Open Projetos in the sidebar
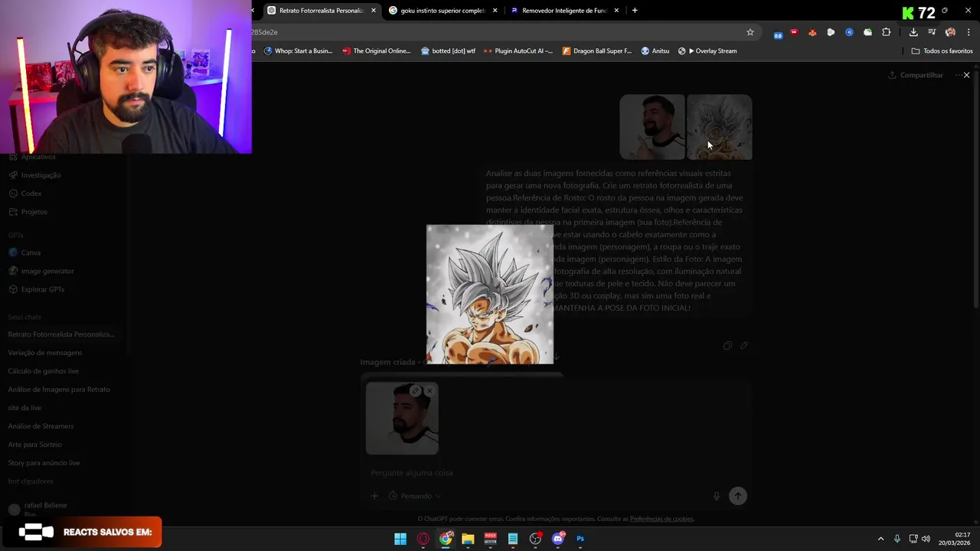Viewport: 980px width, 551px height. pyautogui.click(x=34, y=212)
